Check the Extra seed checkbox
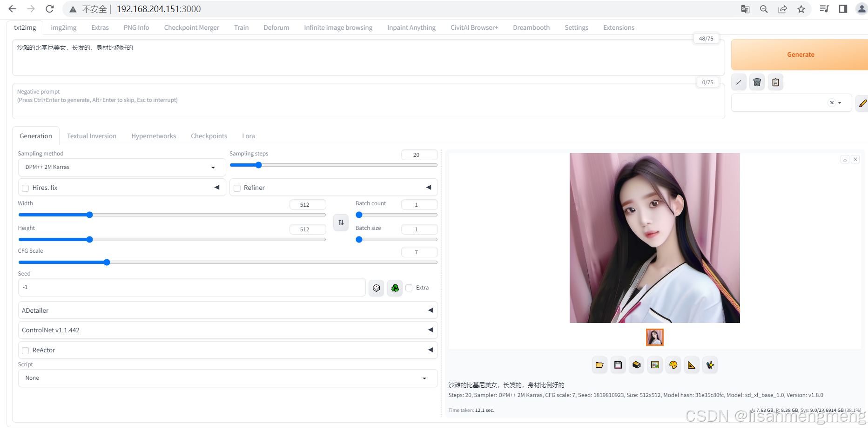Image resolution: width=868 pixels, height=431 pixels. [409, 288]
